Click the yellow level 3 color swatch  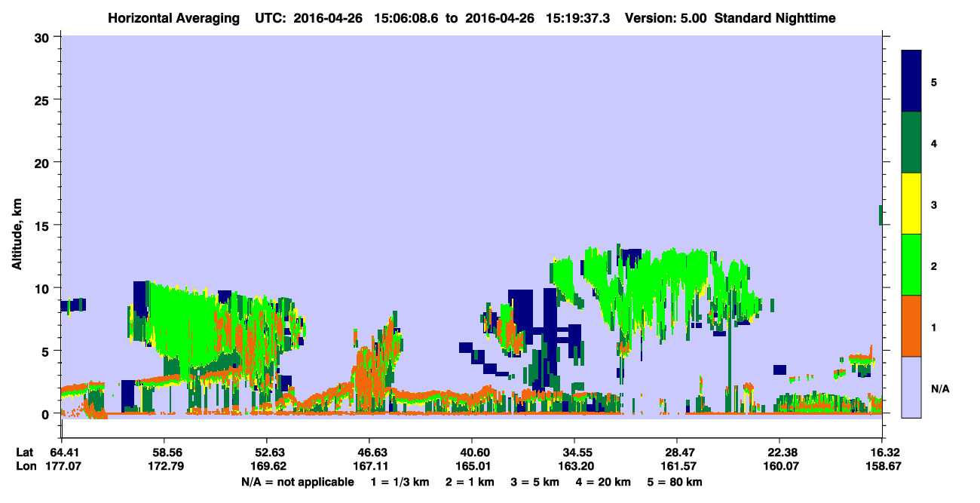pos(911,204)
